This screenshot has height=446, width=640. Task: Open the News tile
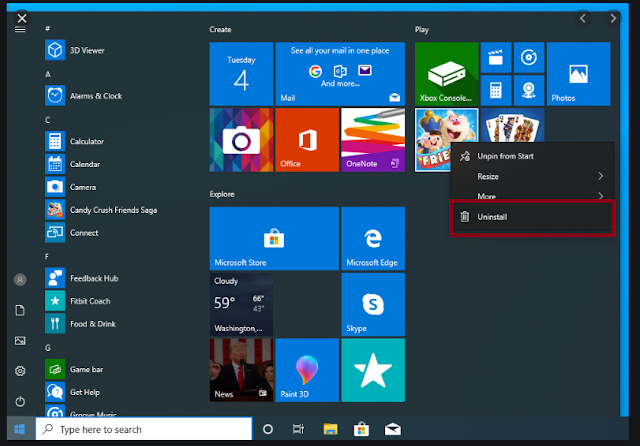click(x=241, y=370)
